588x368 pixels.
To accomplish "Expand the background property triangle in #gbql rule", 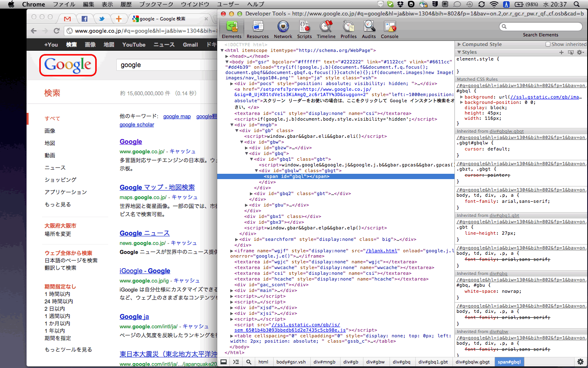I will 461,97.
